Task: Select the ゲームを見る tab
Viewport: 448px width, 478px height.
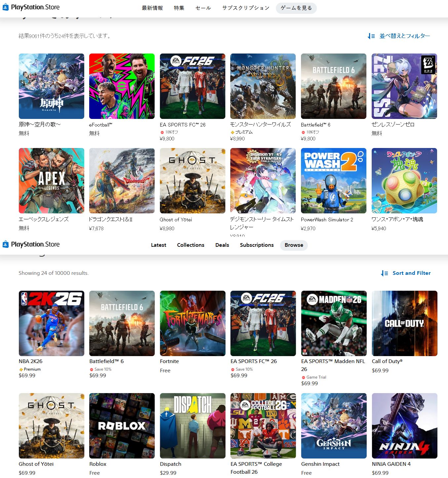Action: [296, 8]
